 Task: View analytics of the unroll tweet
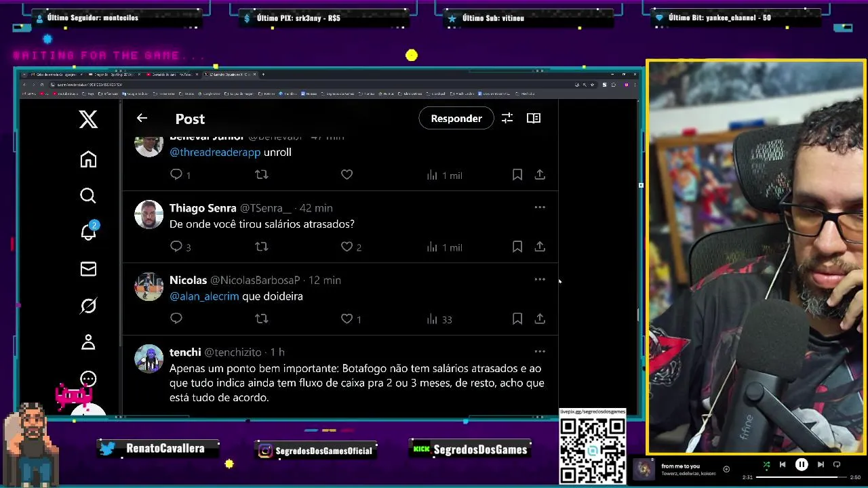tap(443, 175)
